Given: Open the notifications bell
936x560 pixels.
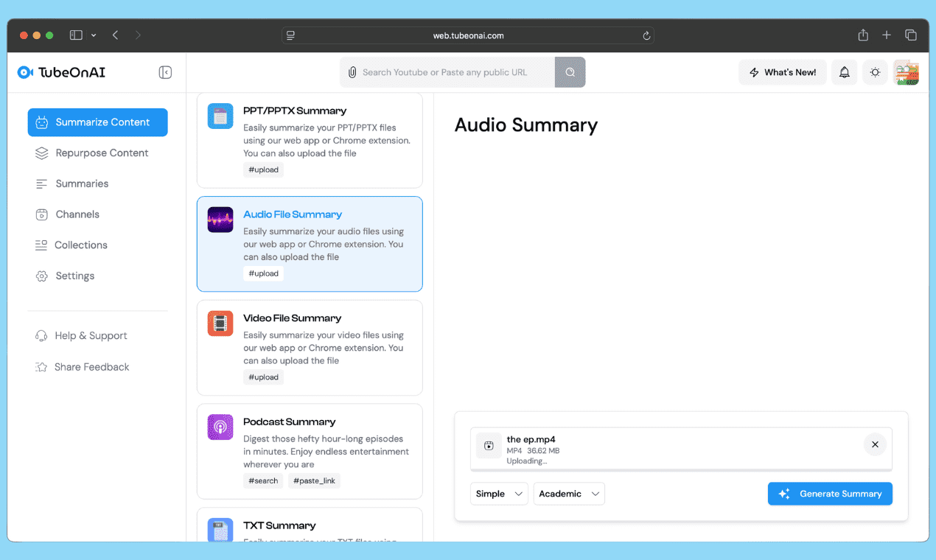Looking at the screenshot, I should [845, 72].
